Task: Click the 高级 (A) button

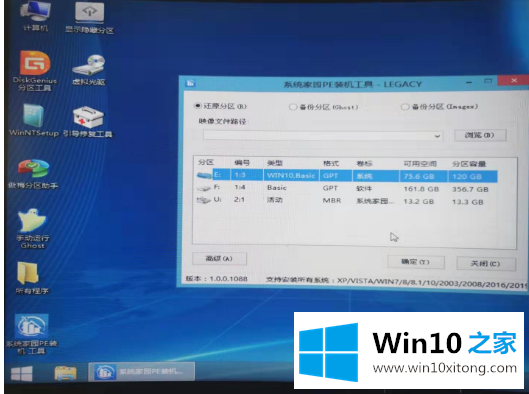Action: click(219, 259)
